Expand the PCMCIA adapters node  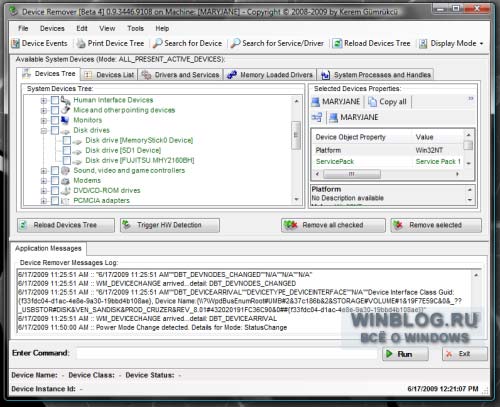(x=44, y=201)
